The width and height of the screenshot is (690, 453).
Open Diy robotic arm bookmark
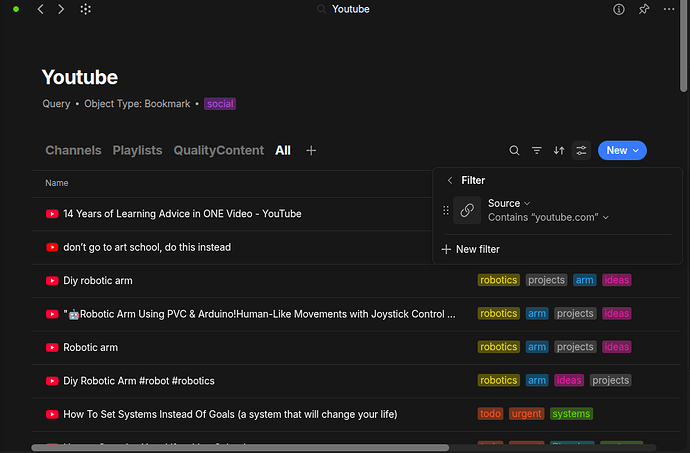[x=98, y=281]
